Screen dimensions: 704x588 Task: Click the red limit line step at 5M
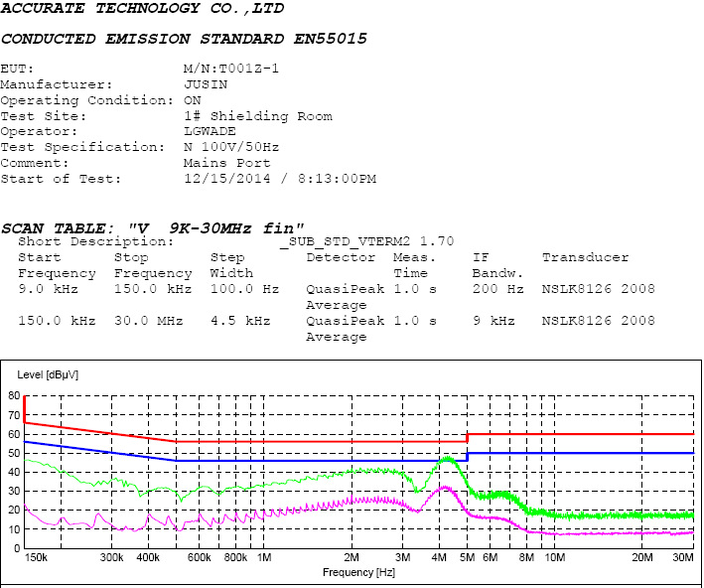point(467,438)
